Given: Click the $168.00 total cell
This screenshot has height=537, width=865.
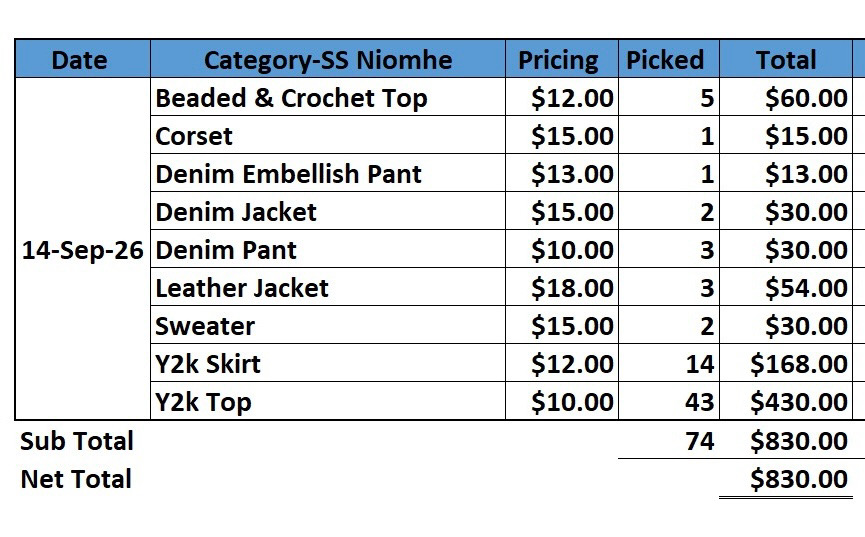Looking at the screenshot, I should click(786, 363).
